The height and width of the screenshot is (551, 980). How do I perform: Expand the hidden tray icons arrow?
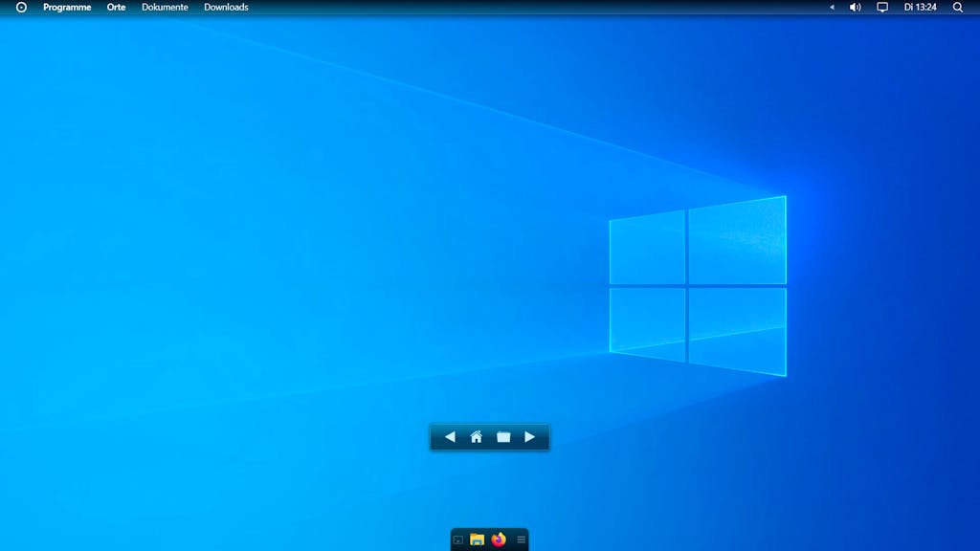point(832,8)
